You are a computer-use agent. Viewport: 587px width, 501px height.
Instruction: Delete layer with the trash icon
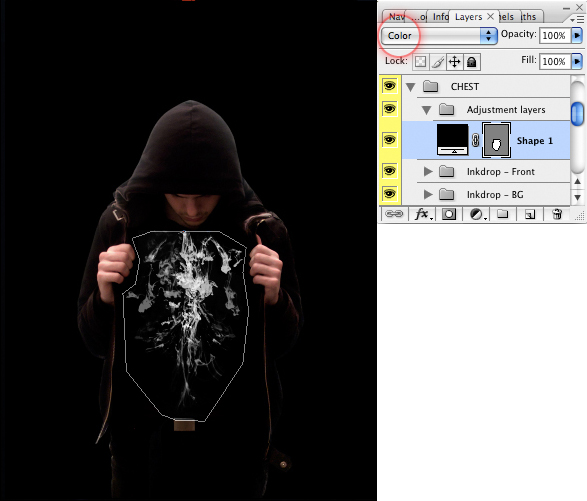(557, 214)
